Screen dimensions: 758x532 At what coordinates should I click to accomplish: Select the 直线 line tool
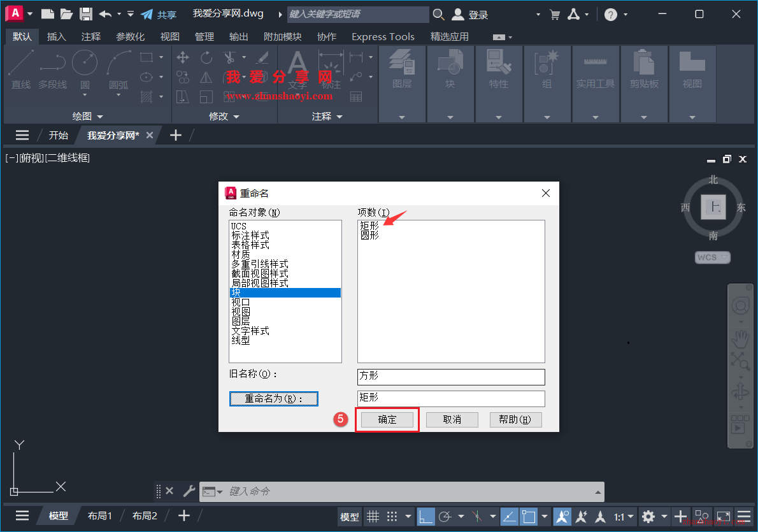21,69
